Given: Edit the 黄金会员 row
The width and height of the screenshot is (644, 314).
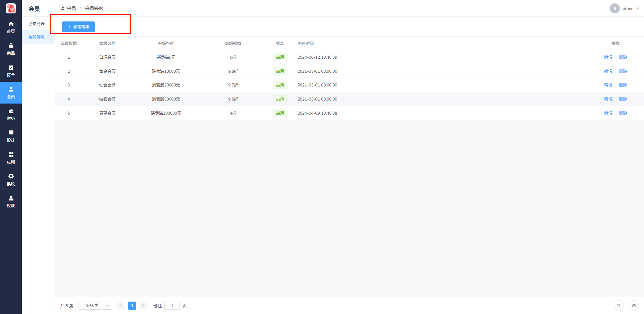Looking at the screenshot, I should [608, 71].
